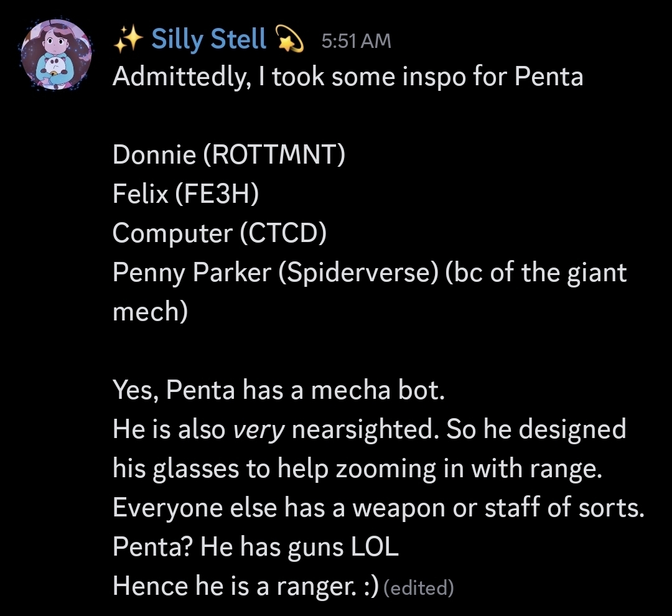Click the "Everyone else has a weapon" line
The width and height of the screenshot is (672, 616).
click(x=378, y=508)
